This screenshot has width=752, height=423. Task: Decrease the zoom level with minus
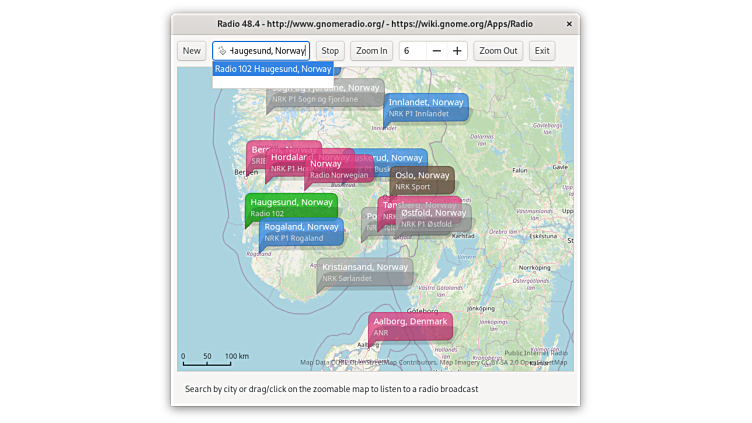[436, 51]
